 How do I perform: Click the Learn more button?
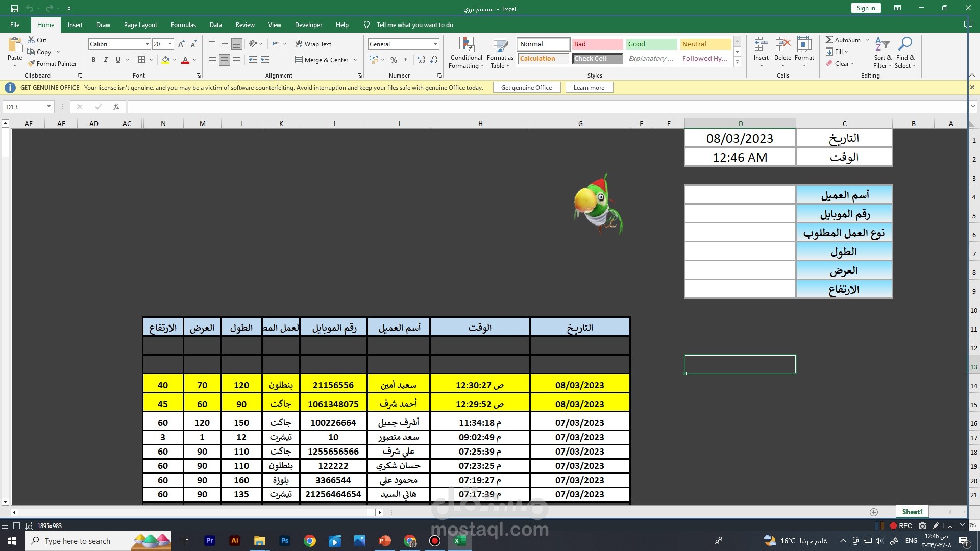(x=589, y=88)
